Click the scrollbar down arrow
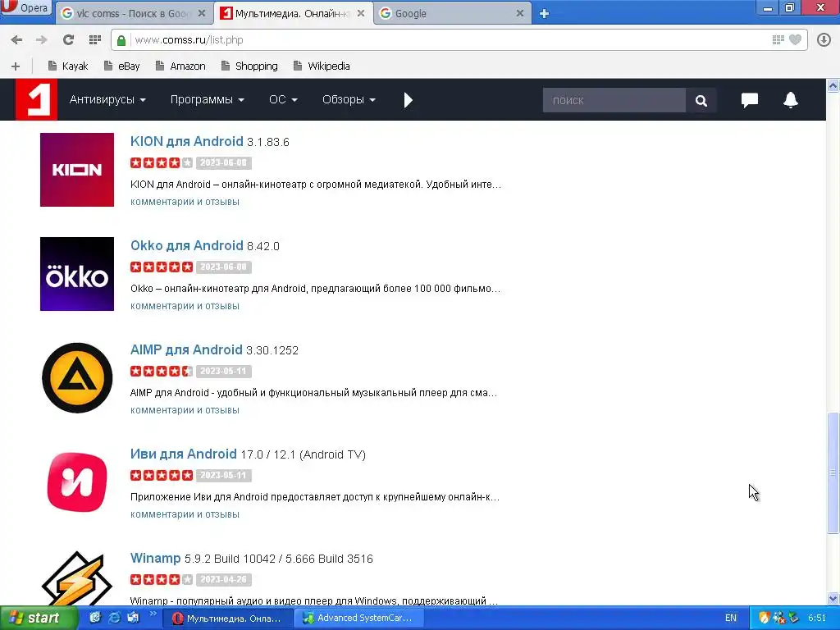 click(833, 599)
